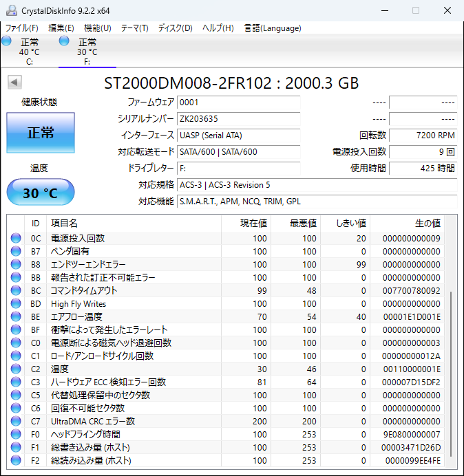Switch to the C: drive tab at 40 °C
This screenshot has height=476, width=464.
(30, 52)
